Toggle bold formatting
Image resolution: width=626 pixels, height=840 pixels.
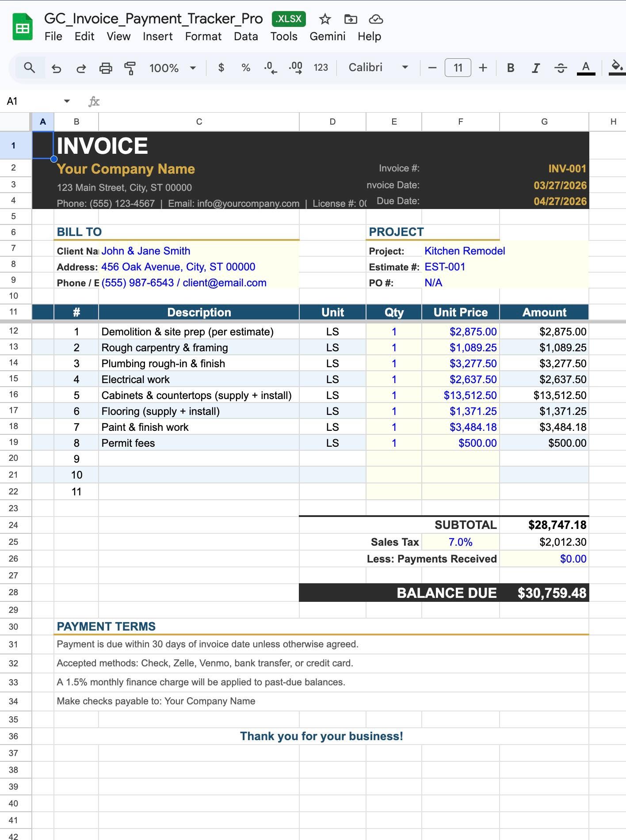click(x=511, y=68)
